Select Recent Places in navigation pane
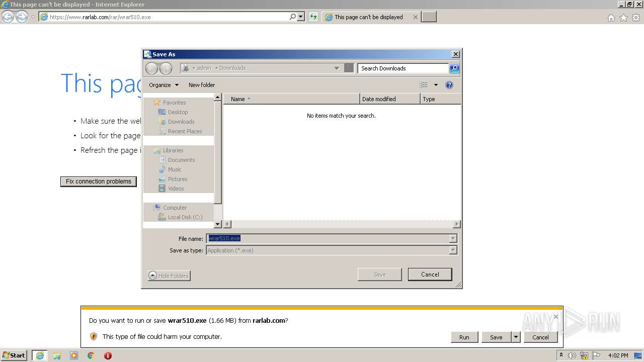The height and width of the screenshot is (362, 644). tap(185, 131)
